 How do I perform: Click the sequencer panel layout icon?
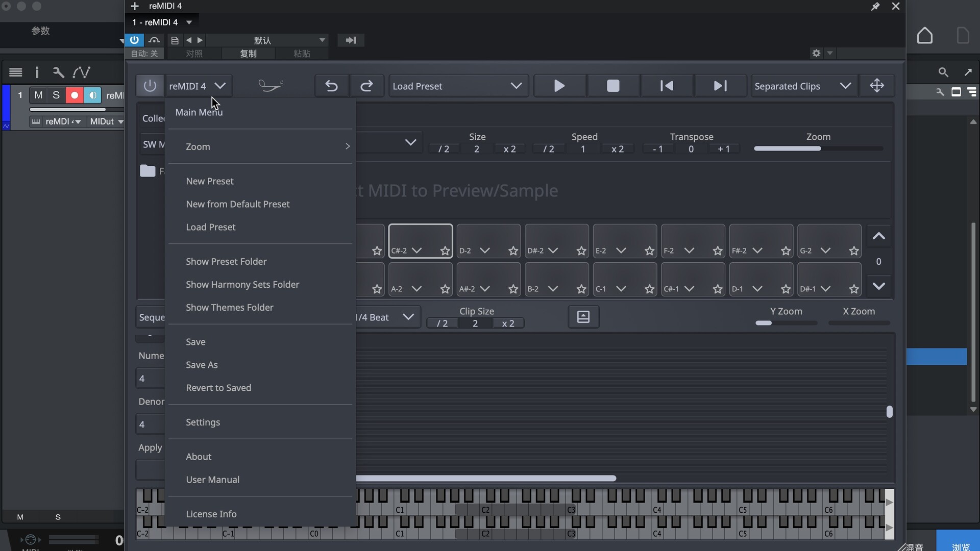(583, 317)
